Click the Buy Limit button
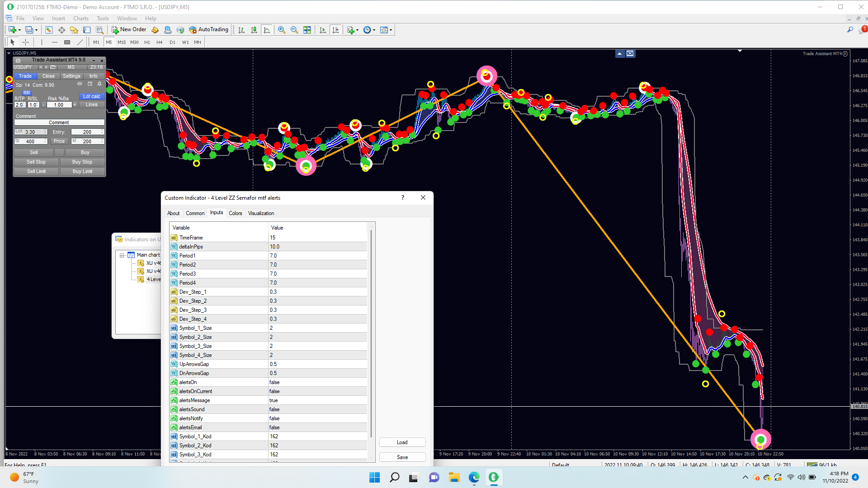This screenshot has width=868, height=488. [82, 172]
